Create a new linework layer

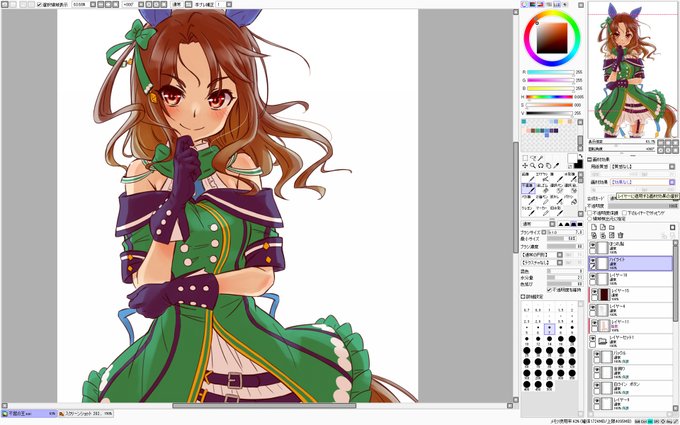[603, 227]
